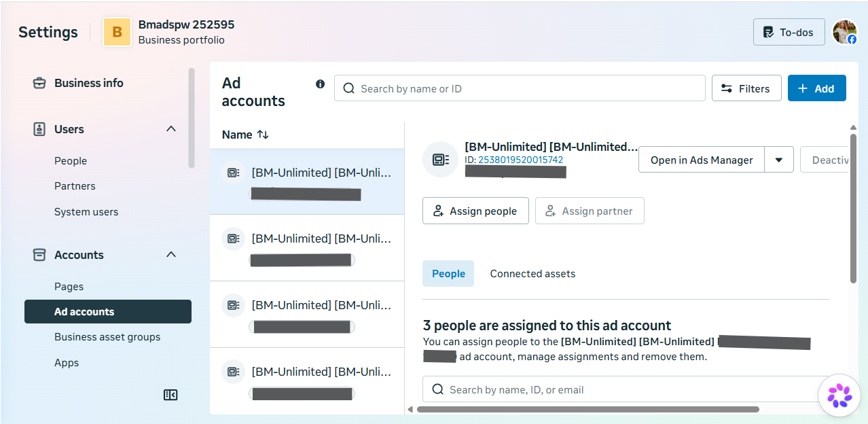Select the fourth BM-Unlimited ad account row
The width and height of the screenshot is (868, 424).
307,381
